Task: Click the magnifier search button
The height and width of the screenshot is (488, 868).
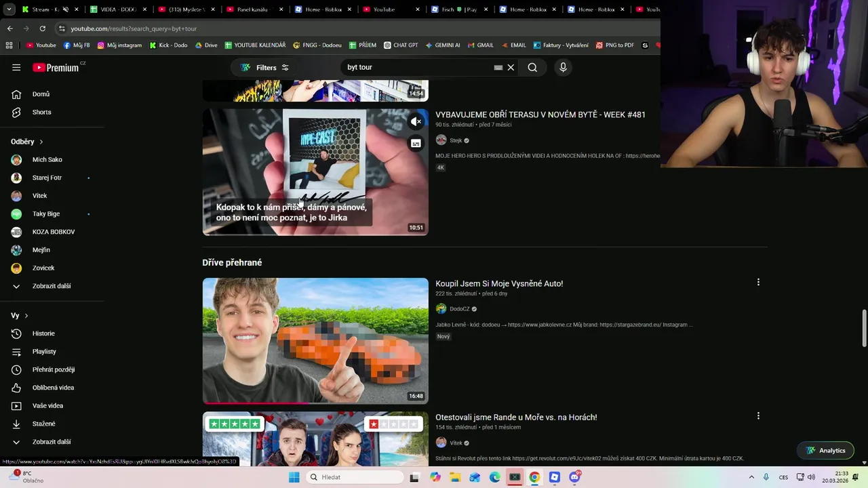Action: pos(532,67)
